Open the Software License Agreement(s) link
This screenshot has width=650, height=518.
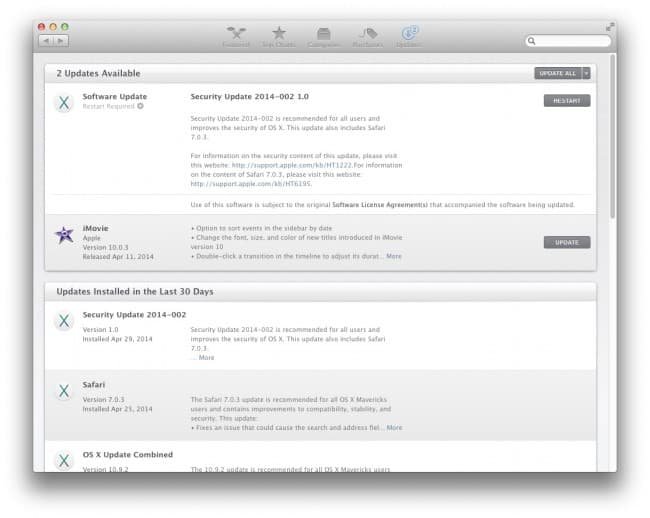[x=380, y=205]
